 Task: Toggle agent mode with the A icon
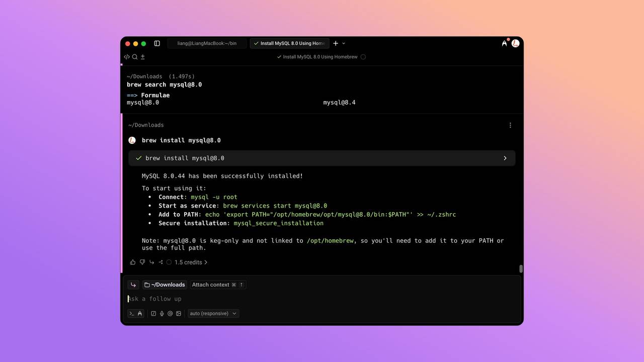[139, 313]
